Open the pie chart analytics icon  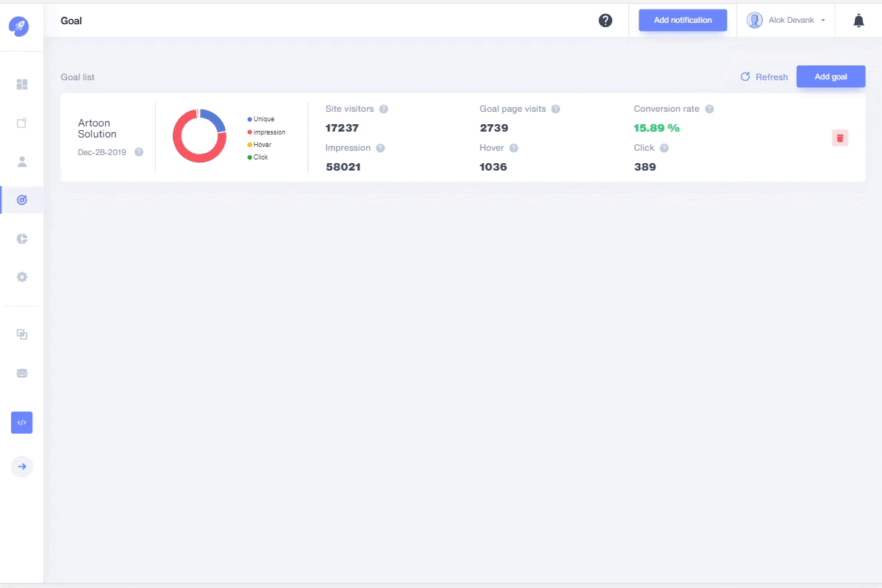click(22, 239)
